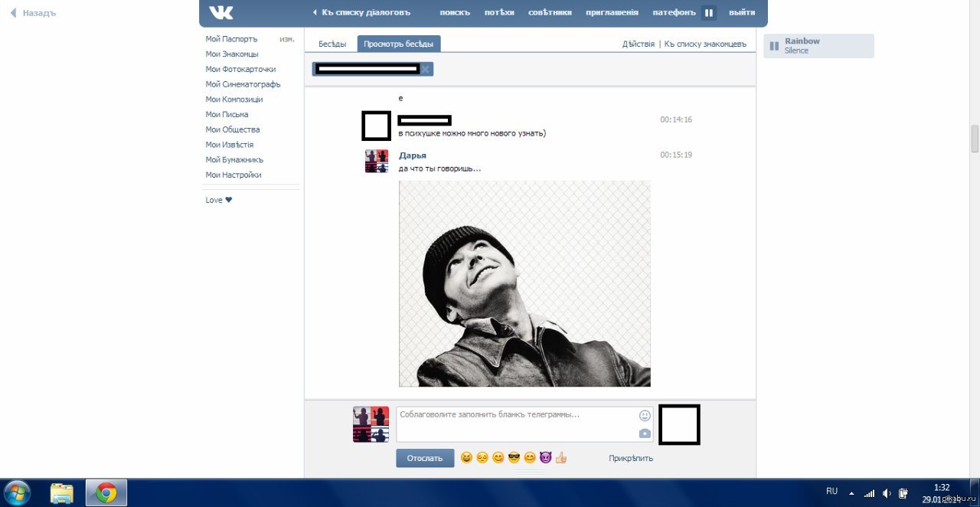The height and width of the screenshot is (507, 980).
Task: Click the camera icon to attach photo
Action: 645,433
